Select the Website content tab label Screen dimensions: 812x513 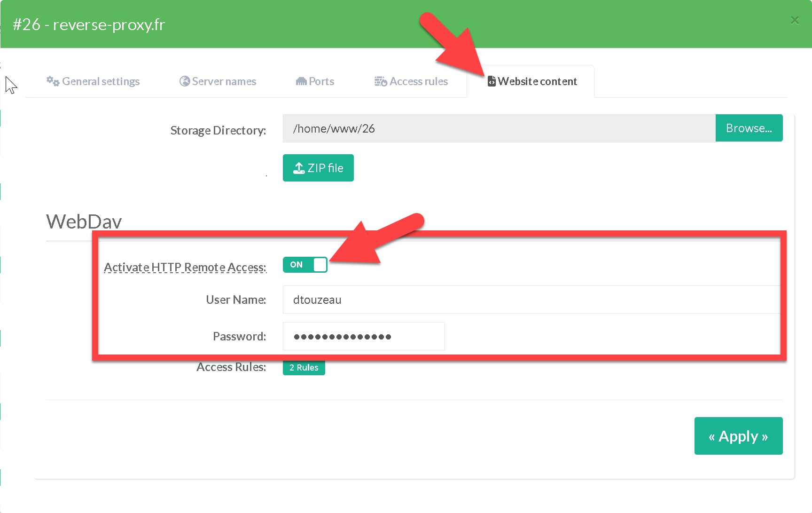(x=537, y=81)
